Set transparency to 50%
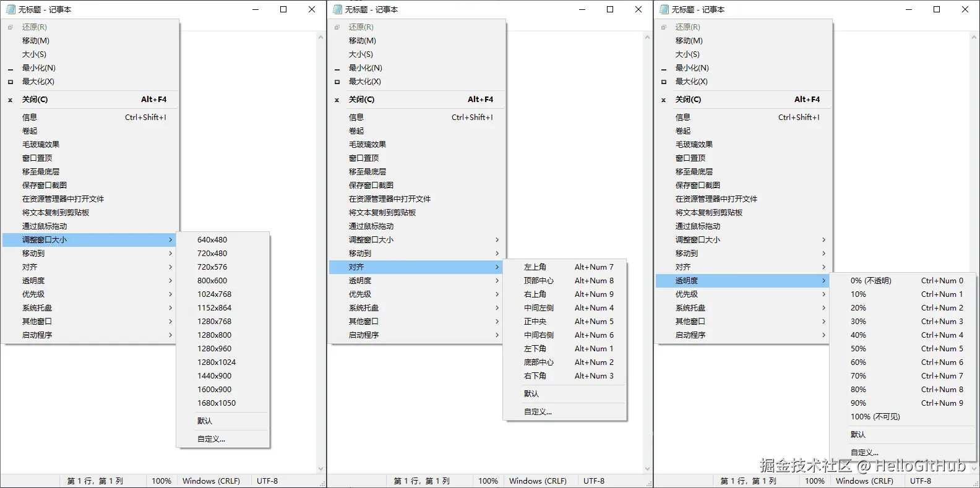Screen dimensions: 980x488 (903, 349)
